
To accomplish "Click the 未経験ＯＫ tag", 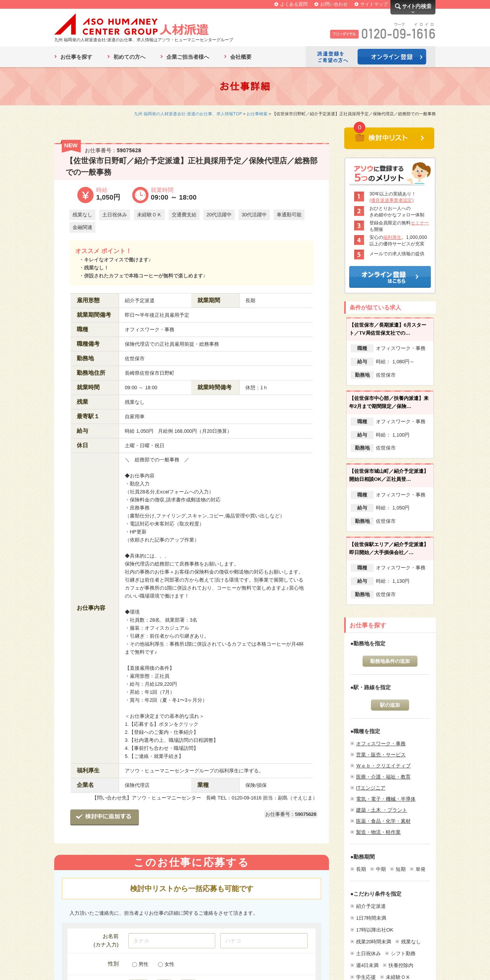I will click(149, 215).
